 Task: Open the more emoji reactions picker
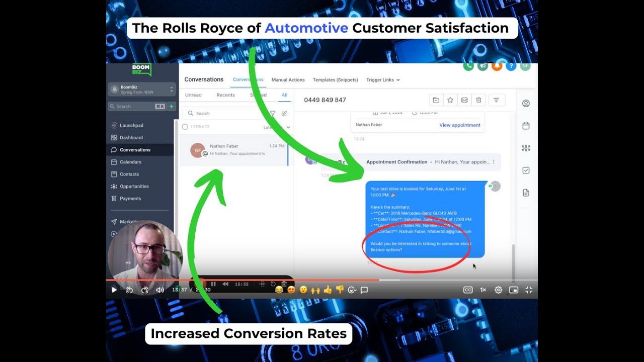352,290
